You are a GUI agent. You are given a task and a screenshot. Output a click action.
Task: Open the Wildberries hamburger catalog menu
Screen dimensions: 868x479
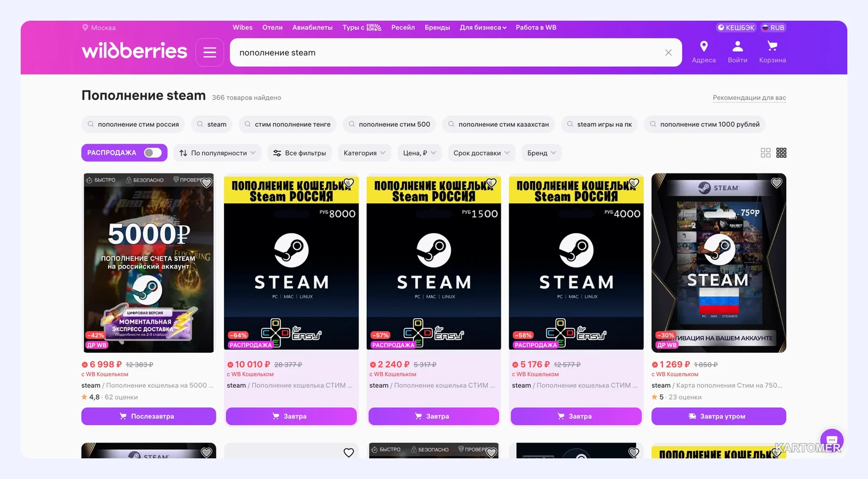210,52
